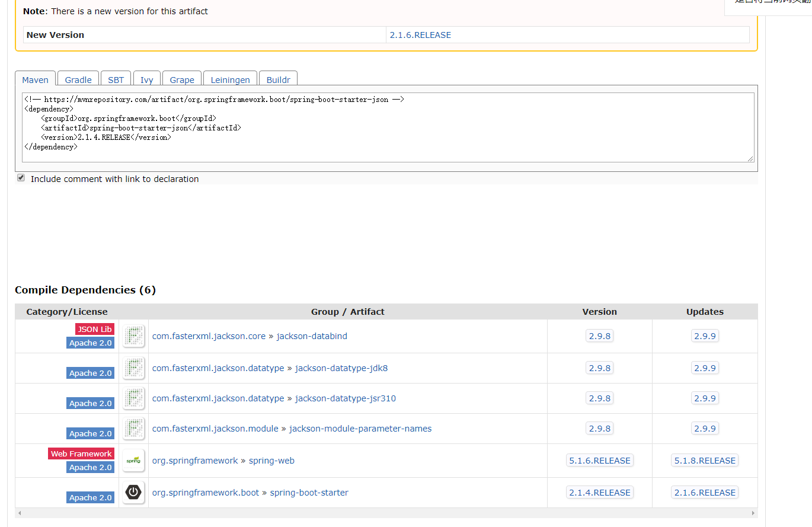Viewport: 812px width, 527px height.
Task: Click the jackson-module-parameter-names icon
Action: click(133, 428)
